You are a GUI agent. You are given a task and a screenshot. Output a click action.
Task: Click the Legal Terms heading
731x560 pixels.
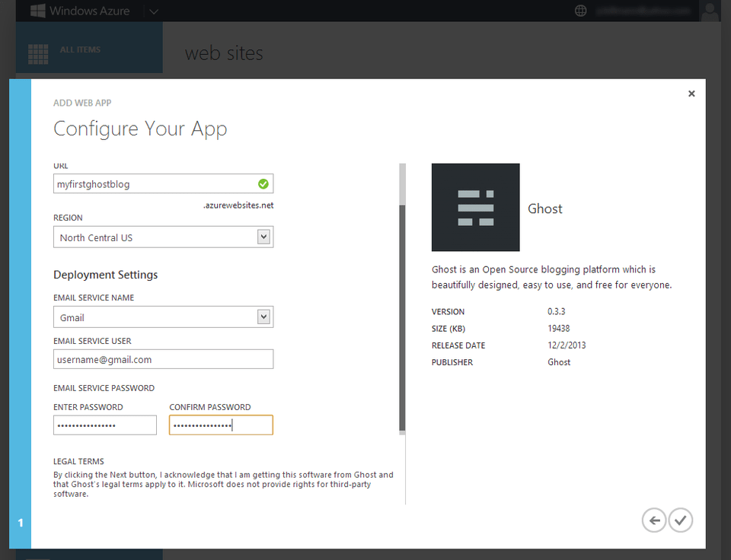pos(78,461)
